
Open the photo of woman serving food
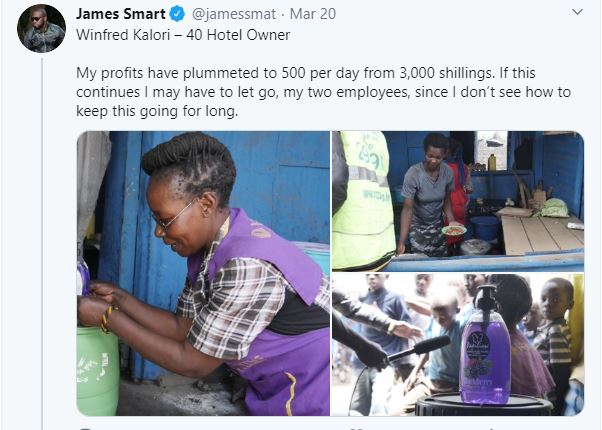pos(458,201)
